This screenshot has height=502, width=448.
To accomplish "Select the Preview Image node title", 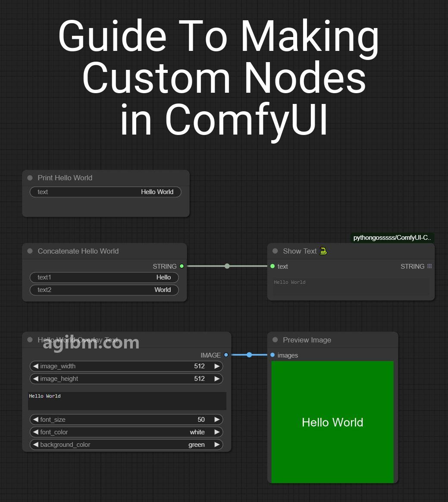I will (x=307, y=340).
